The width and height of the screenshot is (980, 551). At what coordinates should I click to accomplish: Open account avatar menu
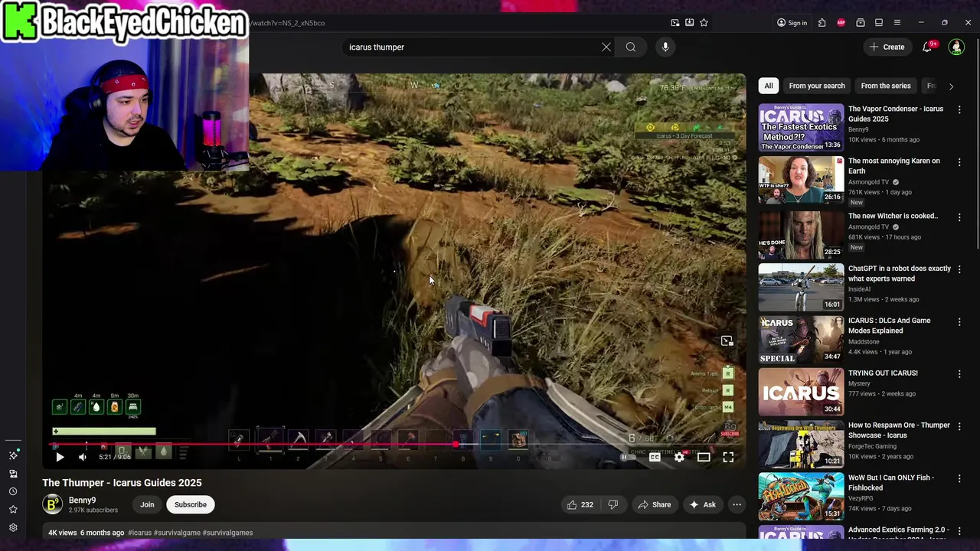tap(956, 47)
